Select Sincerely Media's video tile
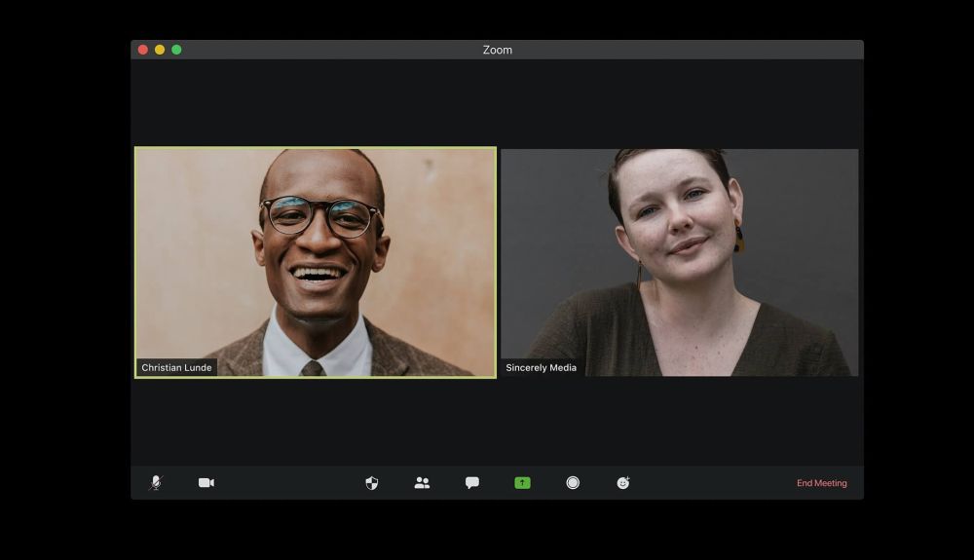Image resolution: width=974 pixels, height=560 pixels. (x=680, y=262)
